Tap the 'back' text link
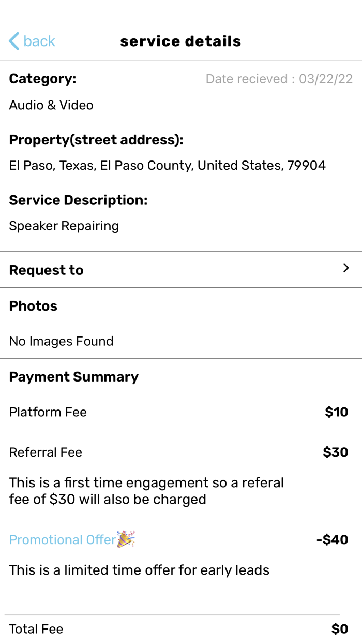This screenshot has height=644, width=362. click(x=39, y=41)
